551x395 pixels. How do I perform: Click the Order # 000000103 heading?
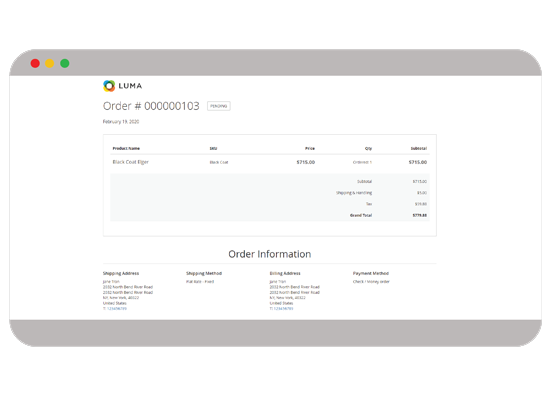pos(151,106)
